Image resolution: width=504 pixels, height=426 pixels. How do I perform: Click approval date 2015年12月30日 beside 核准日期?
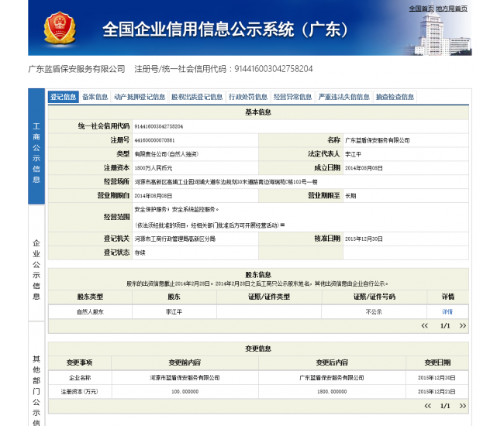coord(364,239)
